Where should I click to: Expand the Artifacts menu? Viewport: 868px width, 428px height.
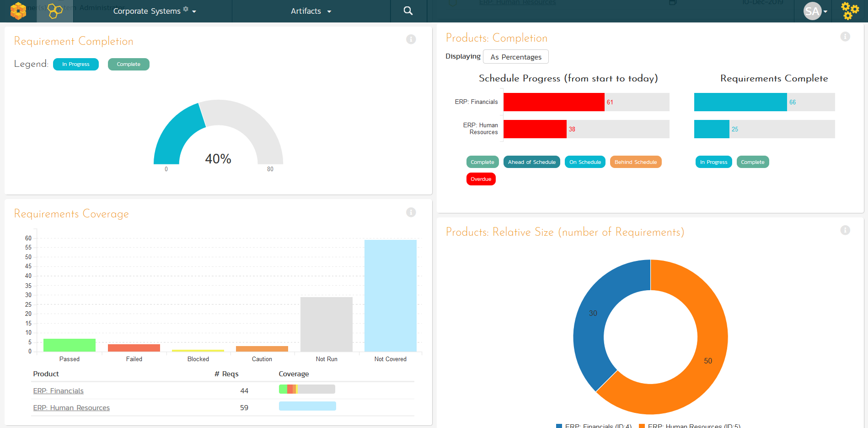pyautogui.click(x=311, y=11)
